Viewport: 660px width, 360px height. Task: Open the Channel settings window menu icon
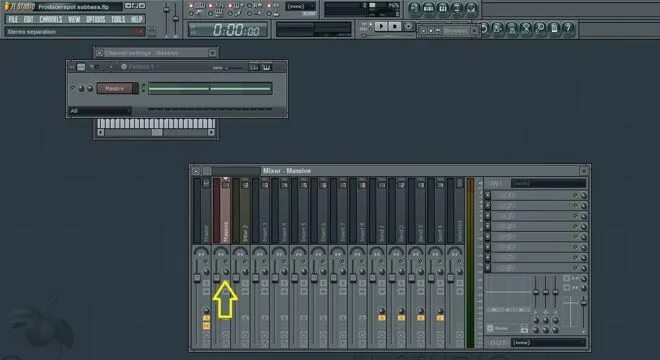99,53
